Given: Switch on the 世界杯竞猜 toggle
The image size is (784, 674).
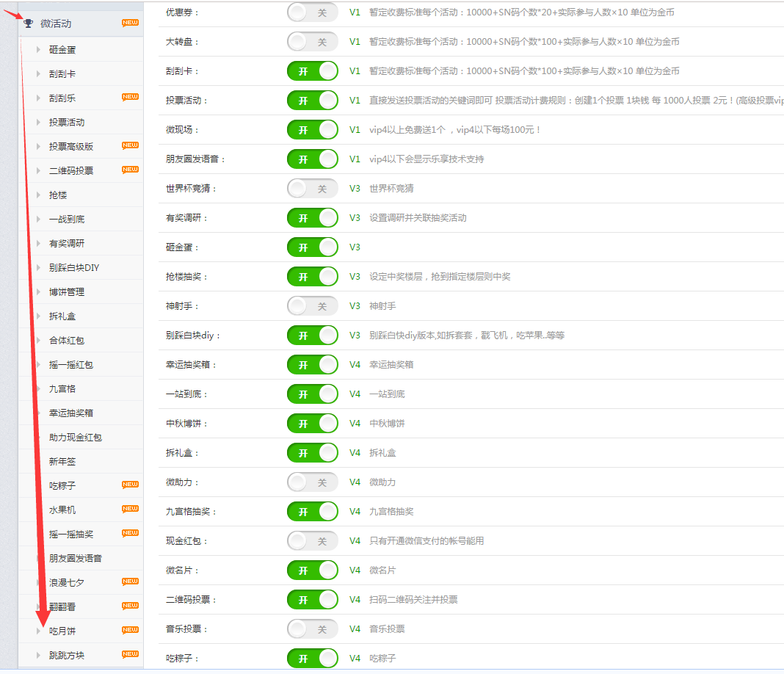Looking at the screenshot, I should coord(313,189).
